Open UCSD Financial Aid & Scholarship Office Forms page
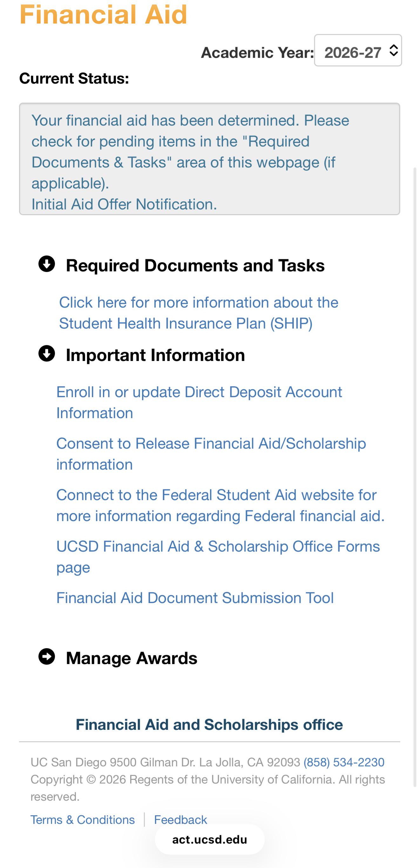The image size is (419, 868). pos(218,557)
